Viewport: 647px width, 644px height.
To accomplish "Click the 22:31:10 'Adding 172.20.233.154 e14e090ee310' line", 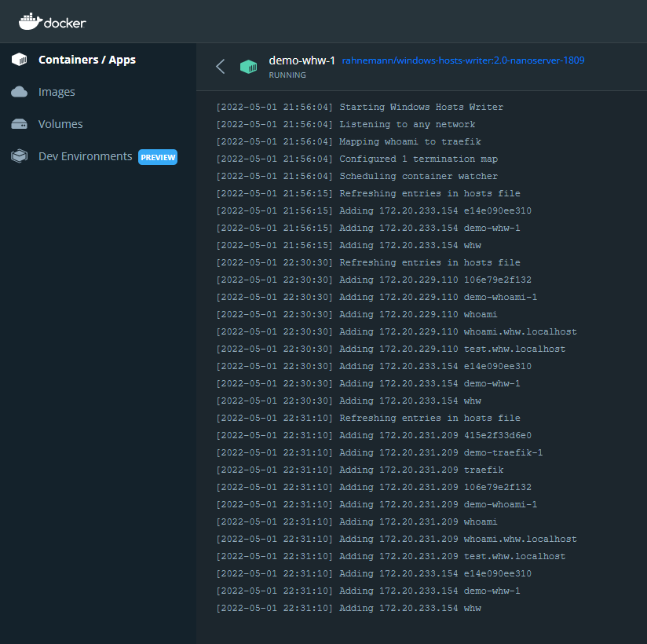I will point(374,574).
